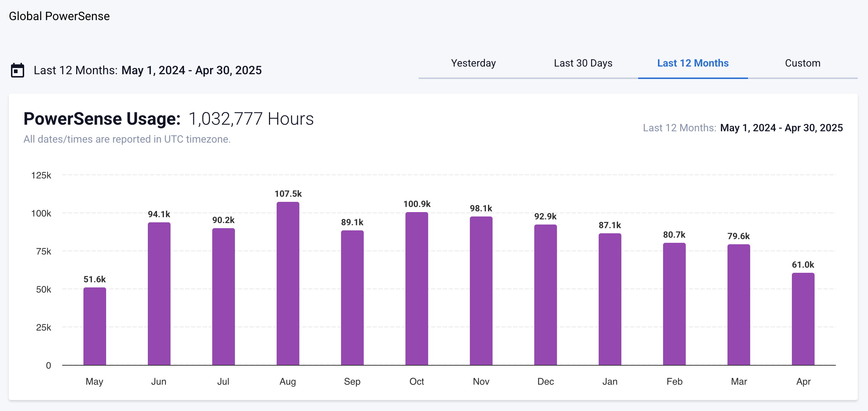Screen dimensions: 868x411
Task: Click the Global PowerSense page title
Action: [59, 16]
